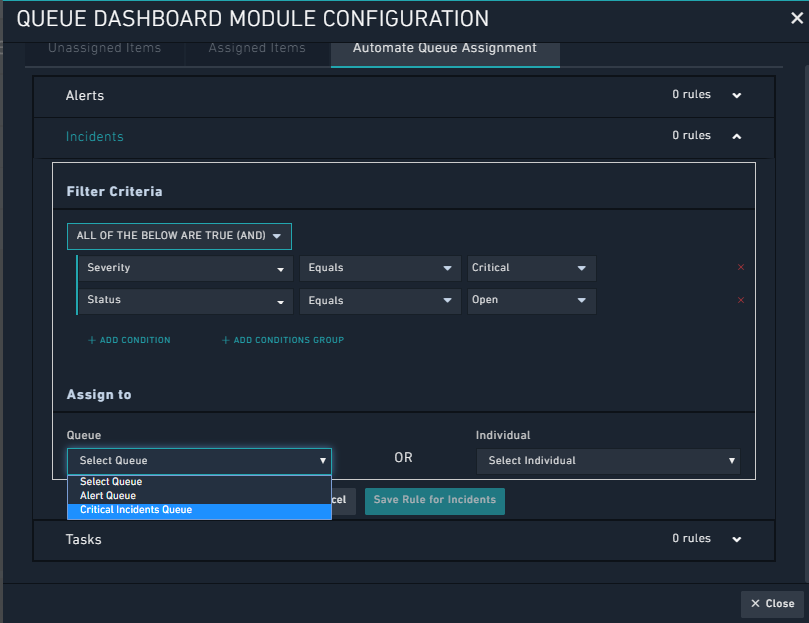Open the ALL OF THE BELOW ARE TRUE (AND) dropdown
The width and height of the screenshot is (809, 623).
point(179,236)
